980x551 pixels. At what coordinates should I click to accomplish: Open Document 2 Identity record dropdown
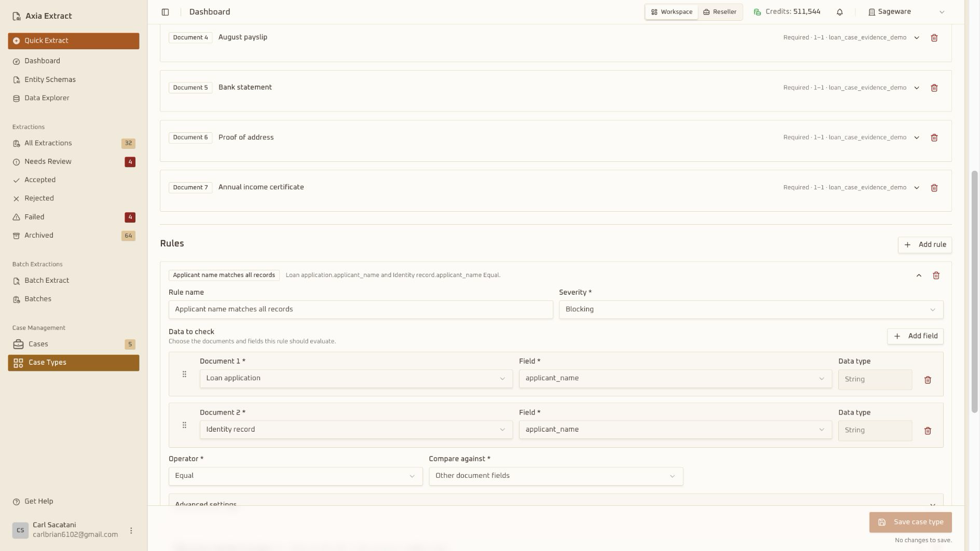tap(356, 430)
